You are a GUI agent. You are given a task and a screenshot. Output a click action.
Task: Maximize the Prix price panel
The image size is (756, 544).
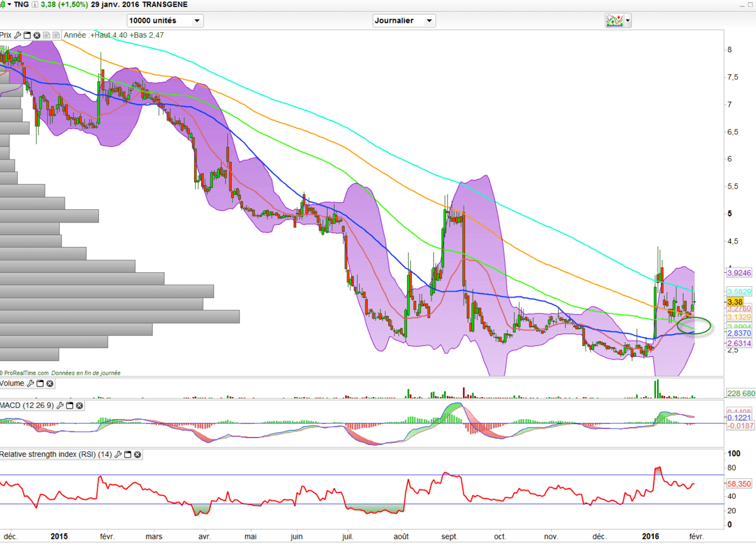coord(27,35)
